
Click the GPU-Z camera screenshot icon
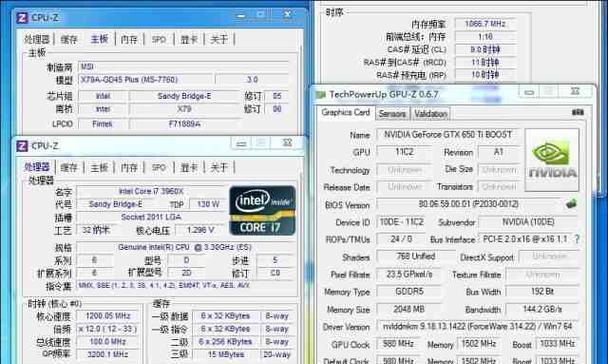[577, 112]
